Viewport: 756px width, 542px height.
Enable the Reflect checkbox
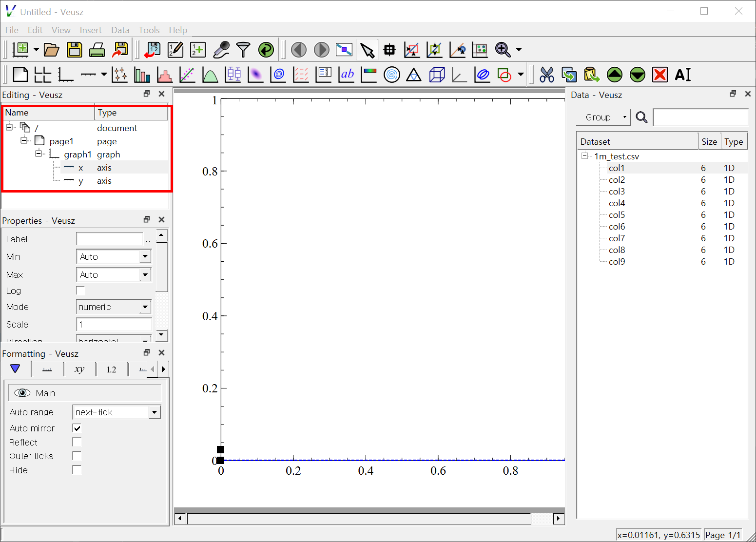(x=77, y=442)
